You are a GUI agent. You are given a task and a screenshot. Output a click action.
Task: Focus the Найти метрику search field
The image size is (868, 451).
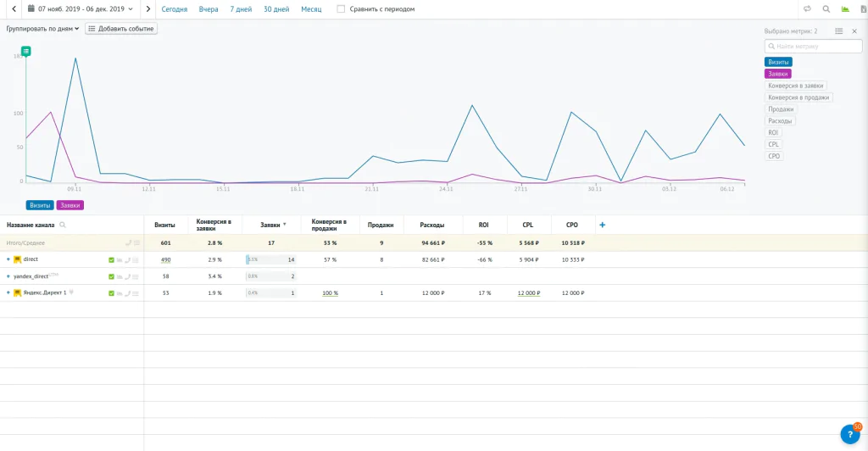[813, 47]
